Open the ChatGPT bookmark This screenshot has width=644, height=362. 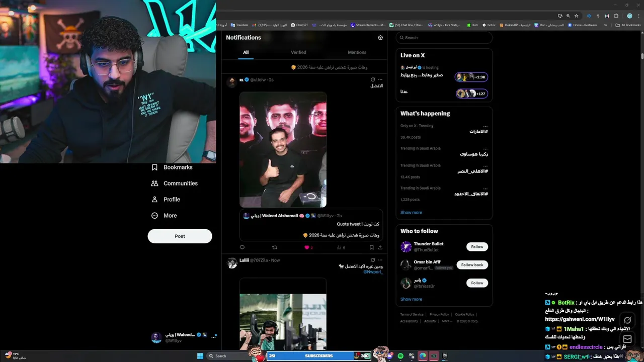[x=299, y=25]
